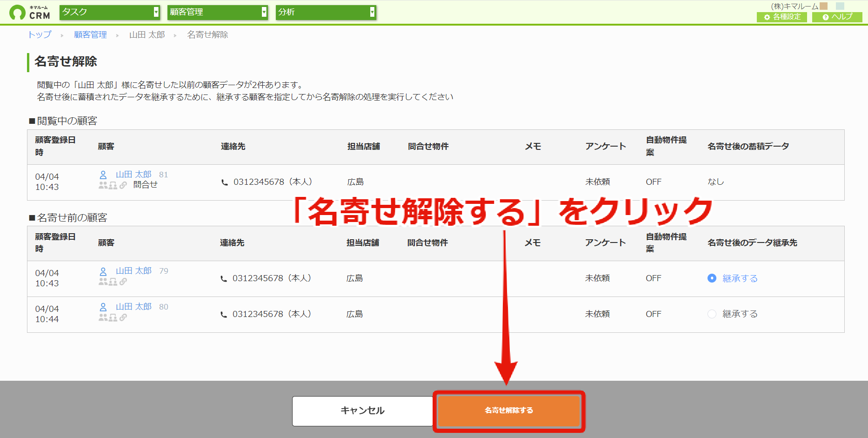868x438 pixels.
Task: Click phone number 0312345678 in customer 80 row
Action: pyautogui.click(x=258, y=314)
